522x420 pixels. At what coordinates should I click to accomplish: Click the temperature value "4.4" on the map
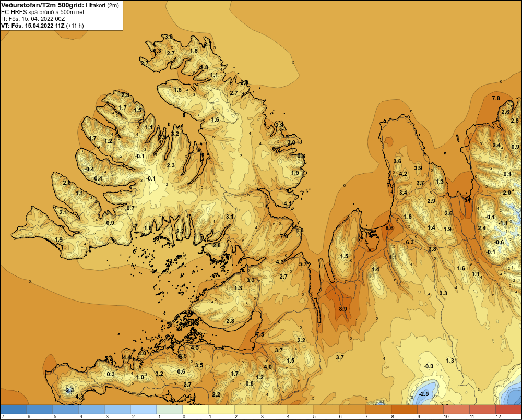(x=127, y=357)
